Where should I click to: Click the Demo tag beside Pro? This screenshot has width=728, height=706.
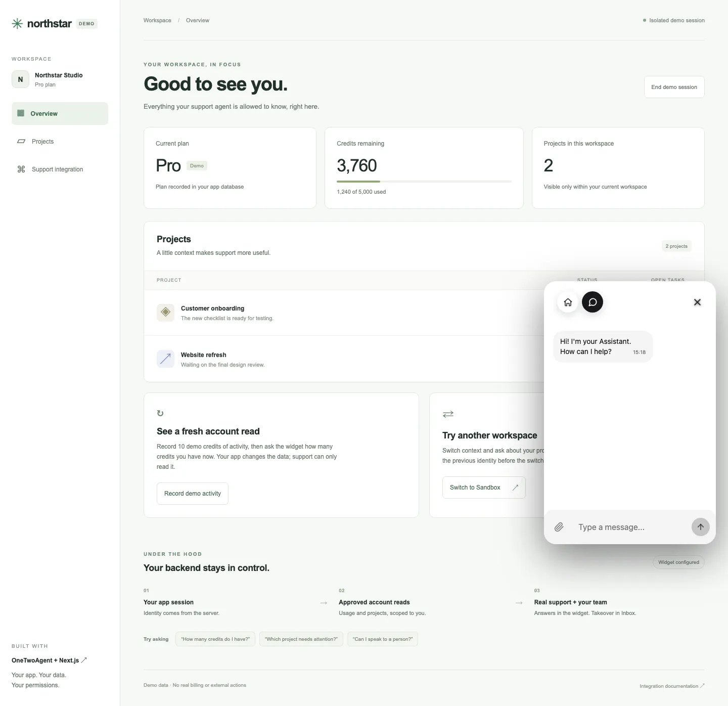pos(197,166)
